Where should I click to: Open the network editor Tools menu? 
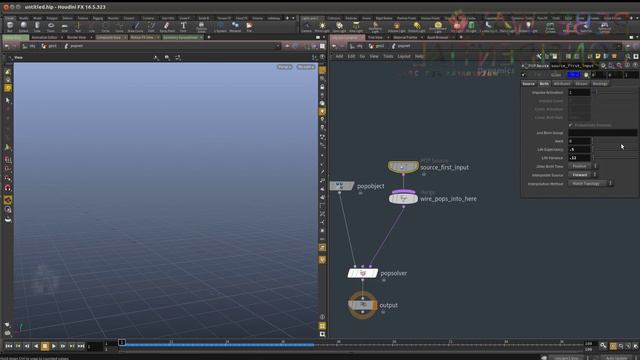coord(388,56)
